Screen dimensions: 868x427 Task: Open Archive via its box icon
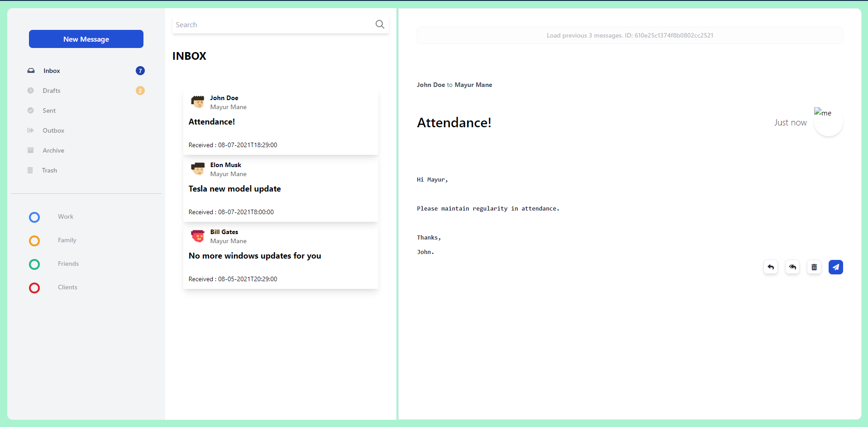30,150
